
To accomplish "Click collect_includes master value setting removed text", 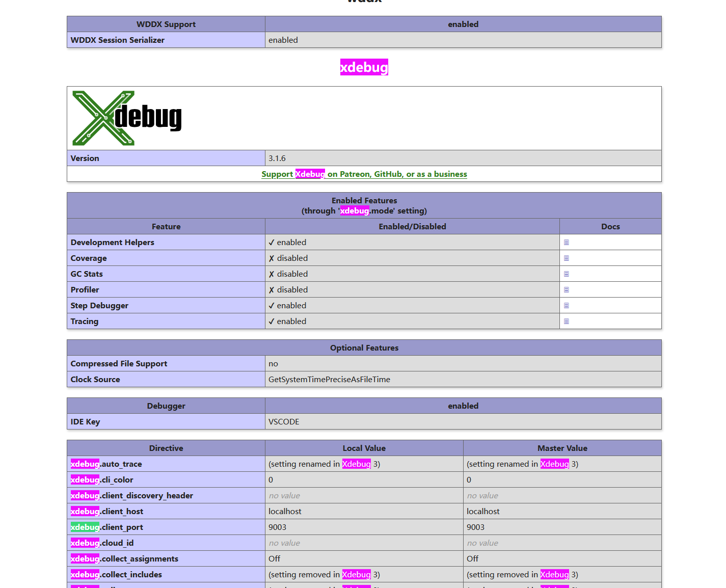I will [x=522, y=575].
